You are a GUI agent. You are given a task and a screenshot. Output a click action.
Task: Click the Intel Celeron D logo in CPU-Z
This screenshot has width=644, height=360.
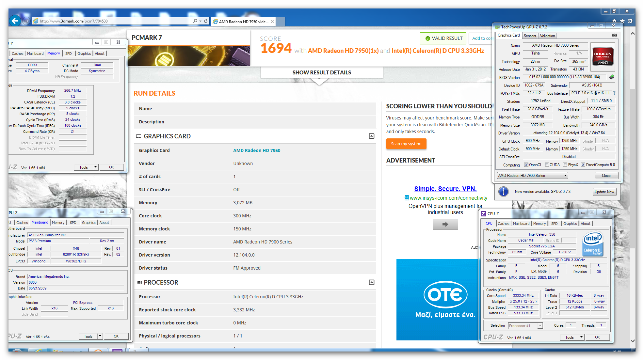click(593, 243)
